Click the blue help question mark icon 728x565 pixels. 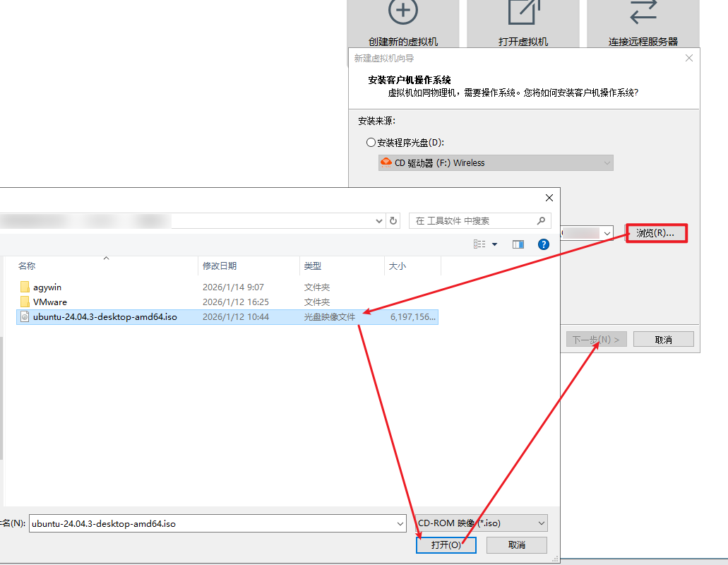pyautogui.click(x=544, y=244)
